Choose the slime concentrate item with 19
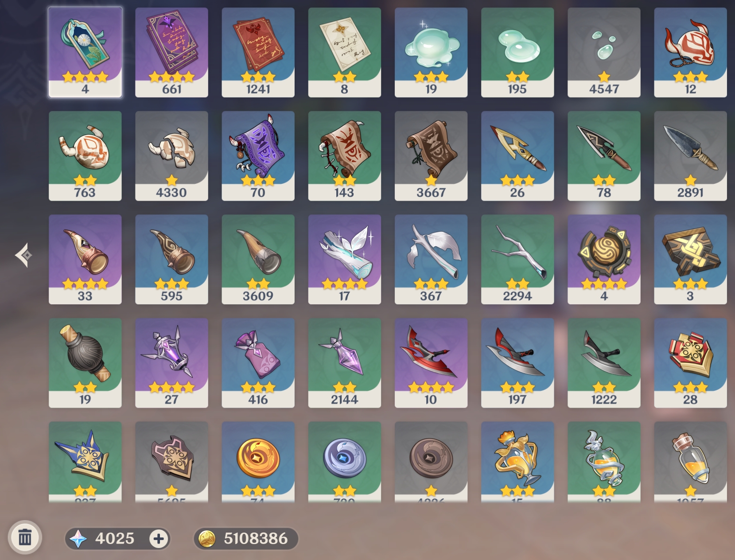735x560 pixels. (431, 52)
